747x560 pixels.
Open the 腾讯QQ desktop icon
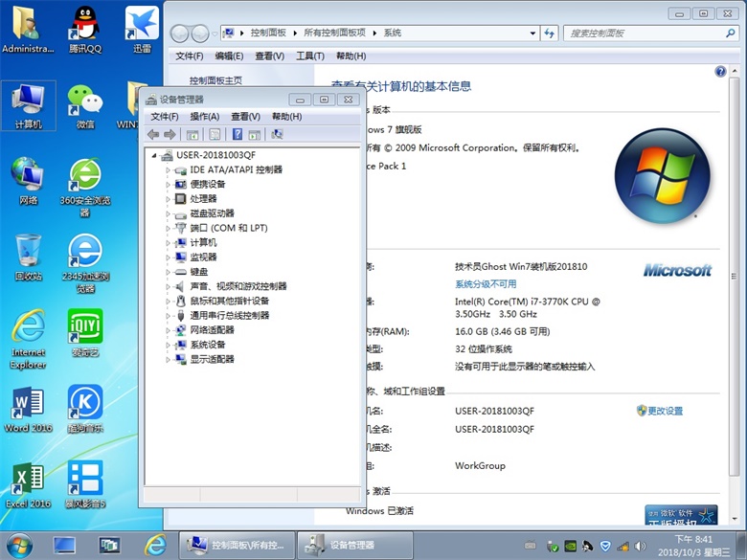(85, 29)
